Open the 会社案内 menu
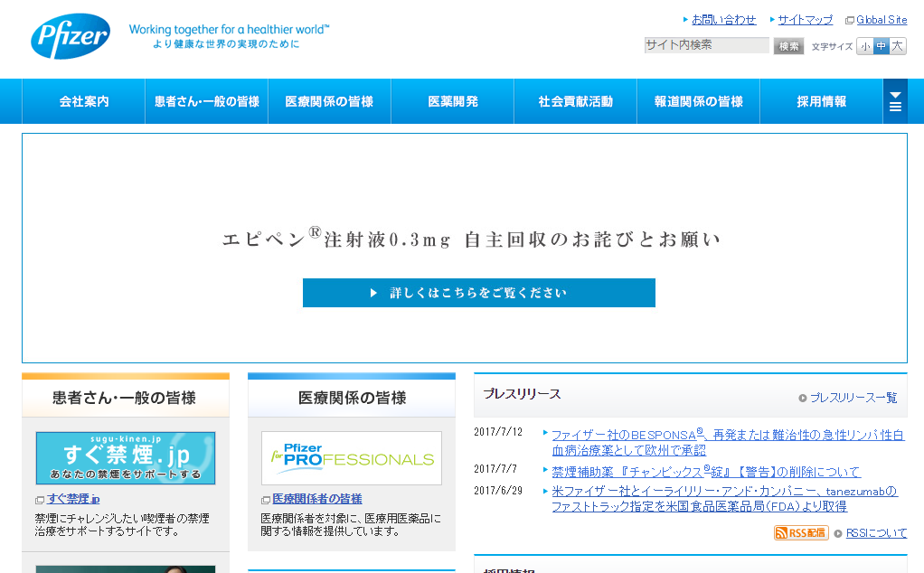Screen dimensions: 924x573 [x=84, y=101]
